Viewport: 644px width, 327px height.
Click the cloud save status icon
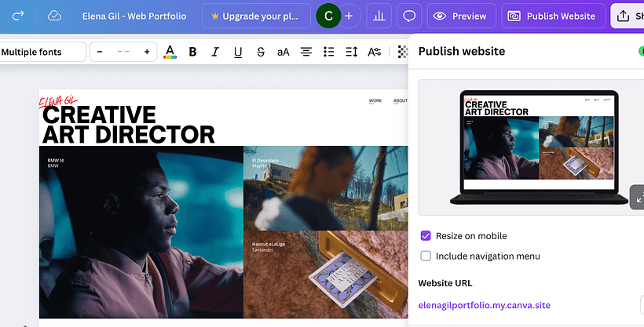54,16
